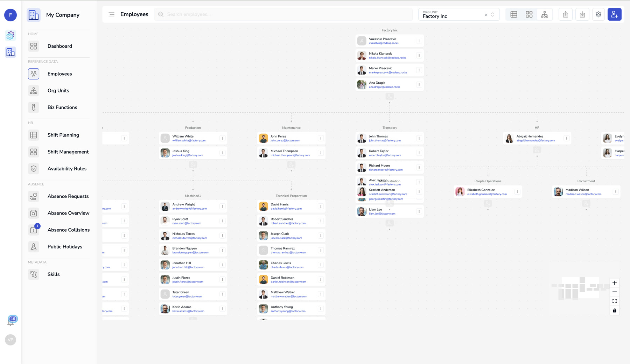Click the Search employees field

[x=283, y=14]
